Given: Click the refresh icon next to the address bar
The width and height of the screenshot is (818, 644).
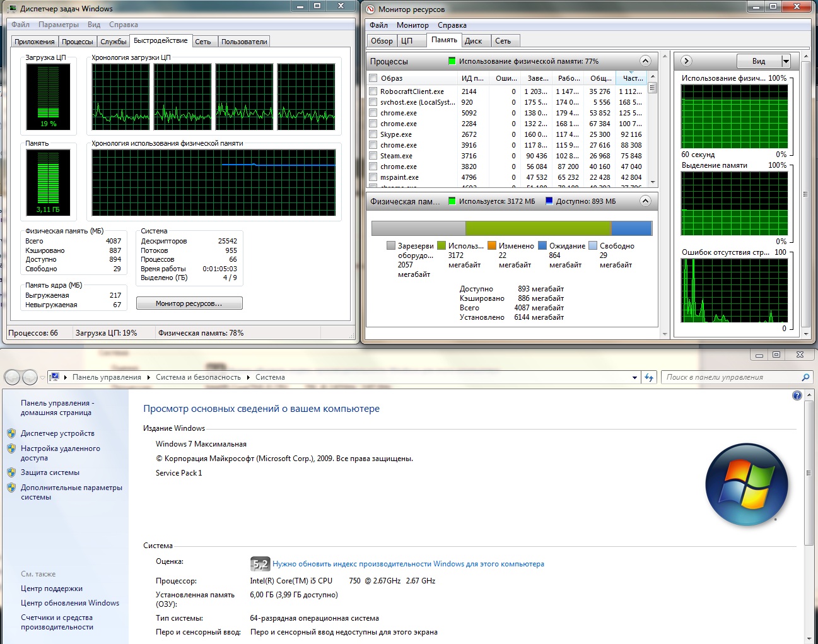Looking at the screenshot, I should [x=649, y=377].
